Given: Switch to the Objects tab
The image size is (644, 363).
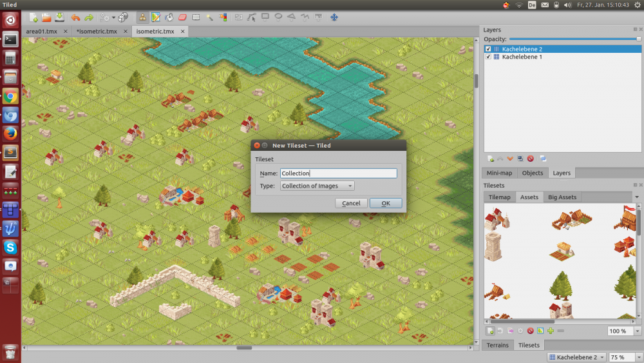Looking at the screenshot, I should click(x=533, y=173).
